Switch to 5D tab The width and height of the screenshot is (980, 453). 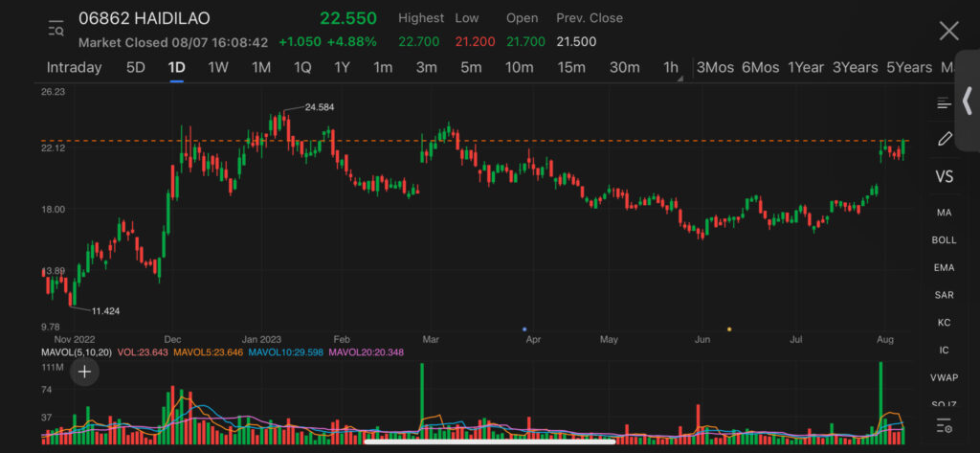tap(136, 68)
